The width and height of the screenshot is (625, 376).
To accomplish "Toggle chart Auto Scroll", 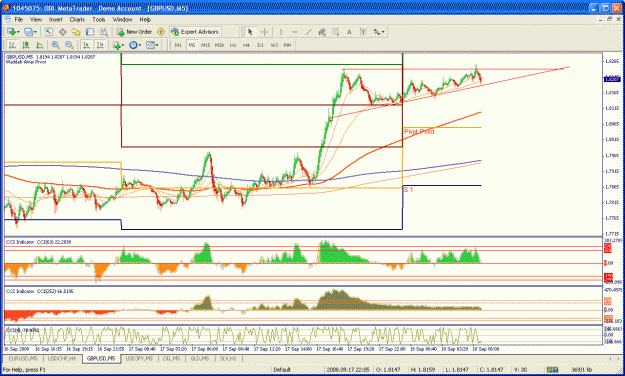I will pyautogui.click(x=86, y=45).
